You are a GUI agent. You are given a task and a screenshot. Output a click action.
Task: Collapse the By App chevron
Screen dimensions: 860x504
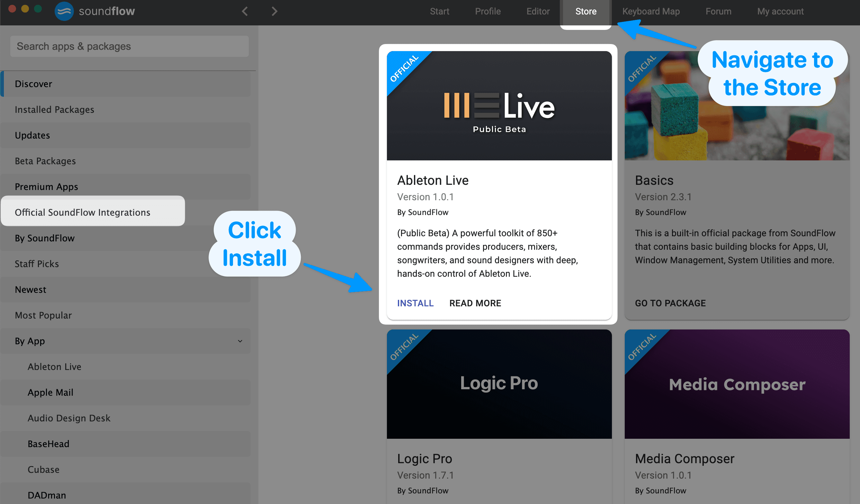[240, 341]
